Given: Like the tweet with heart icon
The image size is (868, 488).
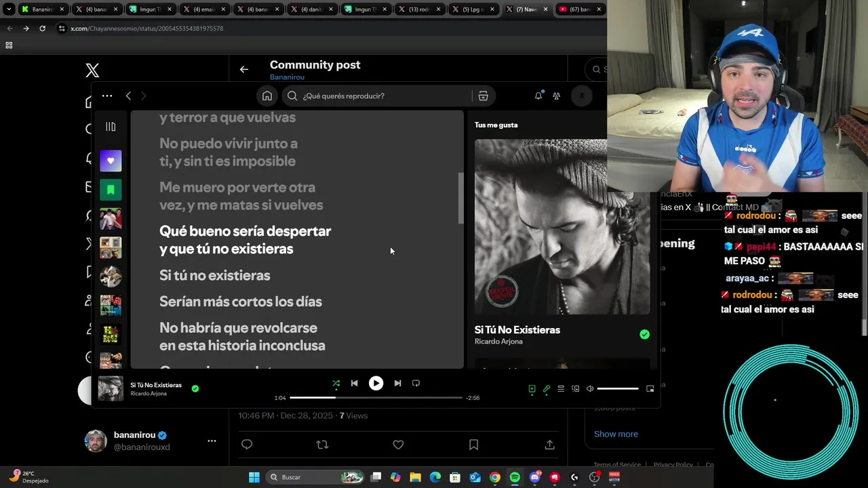Looking at the screenshot, I should (398, 445).
